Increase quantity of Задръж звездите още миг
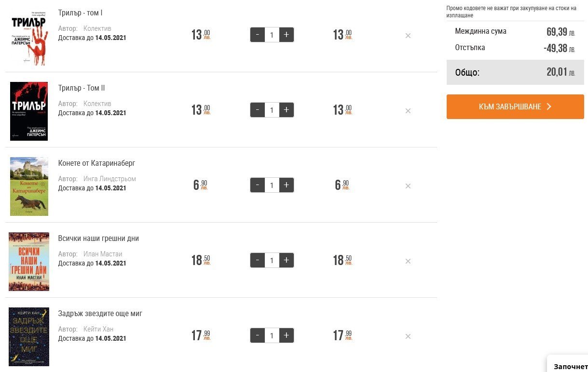 point(287,335)
